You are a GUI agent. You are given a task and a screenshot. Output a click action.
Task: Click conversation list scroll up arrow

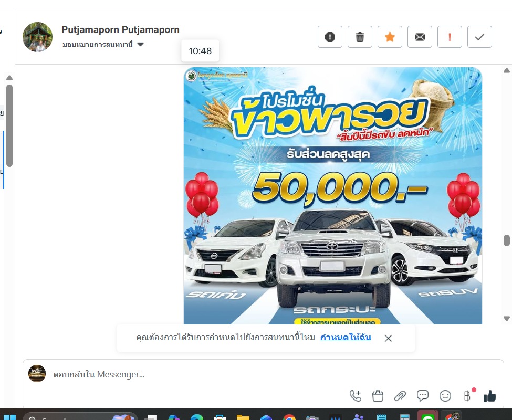[x=9, y=78]
